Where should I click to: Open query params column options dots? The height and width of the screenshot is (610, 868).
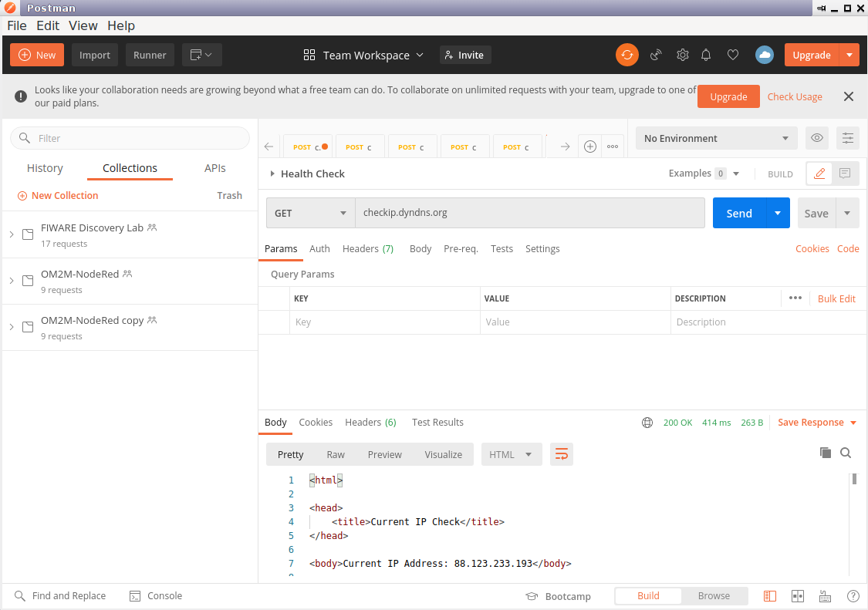tap(795, 298)
